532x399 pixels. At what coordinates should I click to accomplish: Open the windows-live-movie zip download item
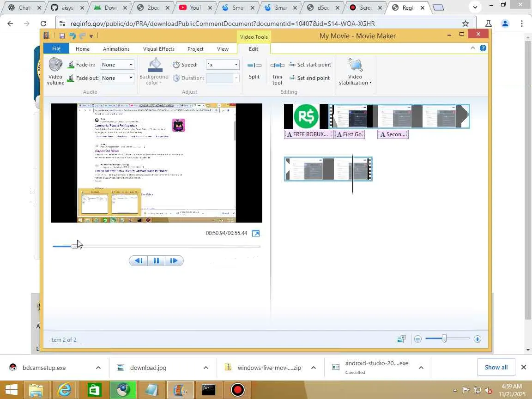coord(269,368)
